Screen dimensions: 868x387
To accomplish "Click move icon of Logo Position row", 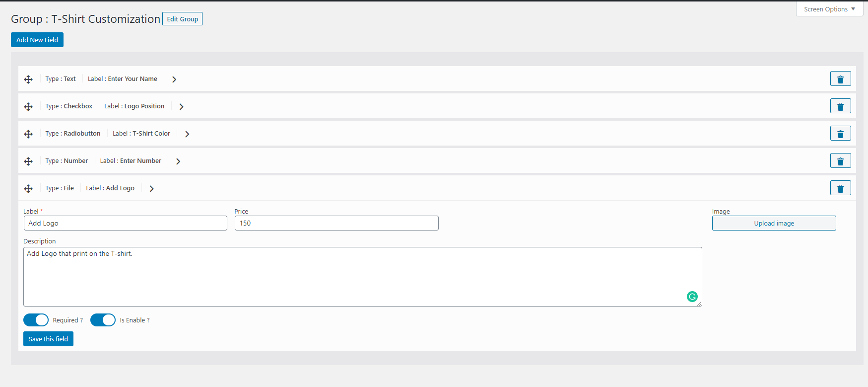I will (x=28, y=107).
